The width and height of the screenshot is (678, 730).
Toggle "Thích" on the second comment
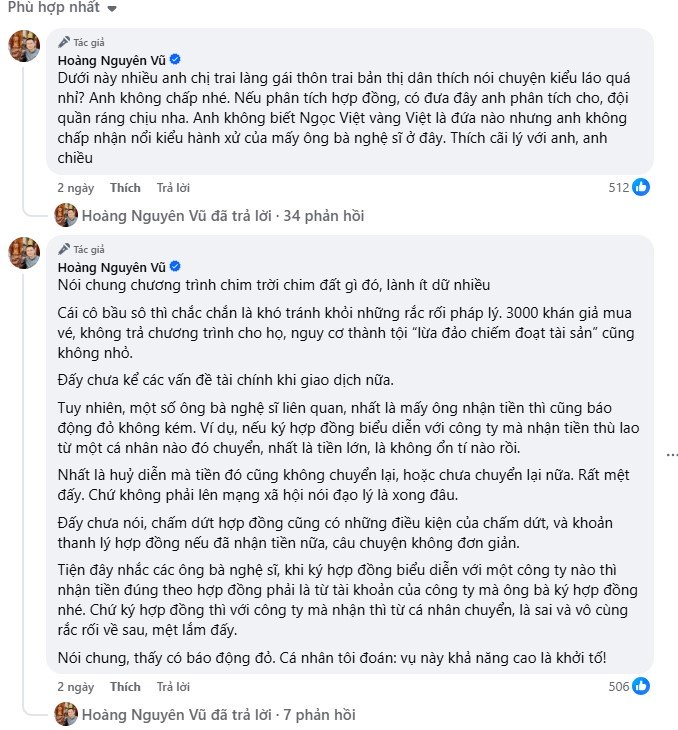[125, 687]
